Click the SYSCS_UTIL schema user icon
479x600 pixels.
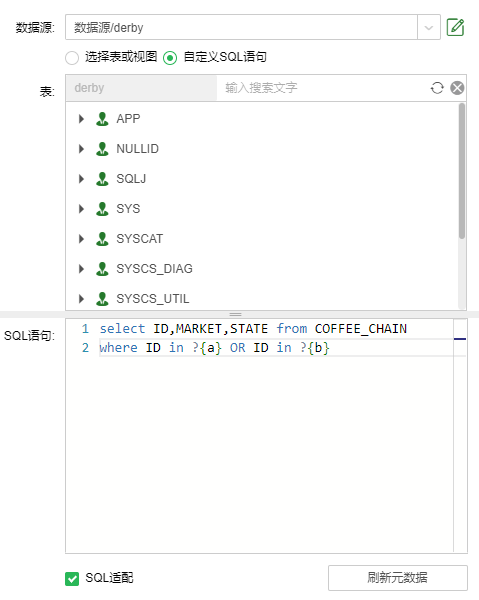[102, 299]
